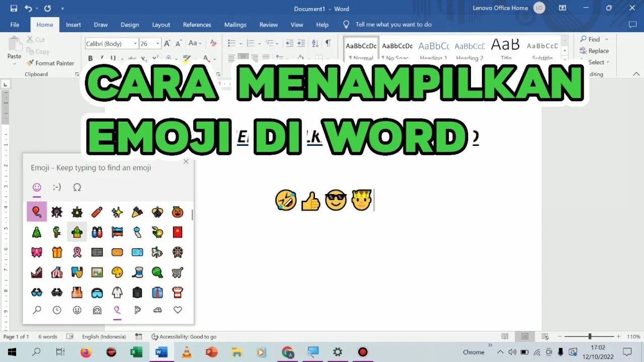644x362 pixels.
Task: Click the 6 words count in status bar
Action: click(x=48, y=337)
